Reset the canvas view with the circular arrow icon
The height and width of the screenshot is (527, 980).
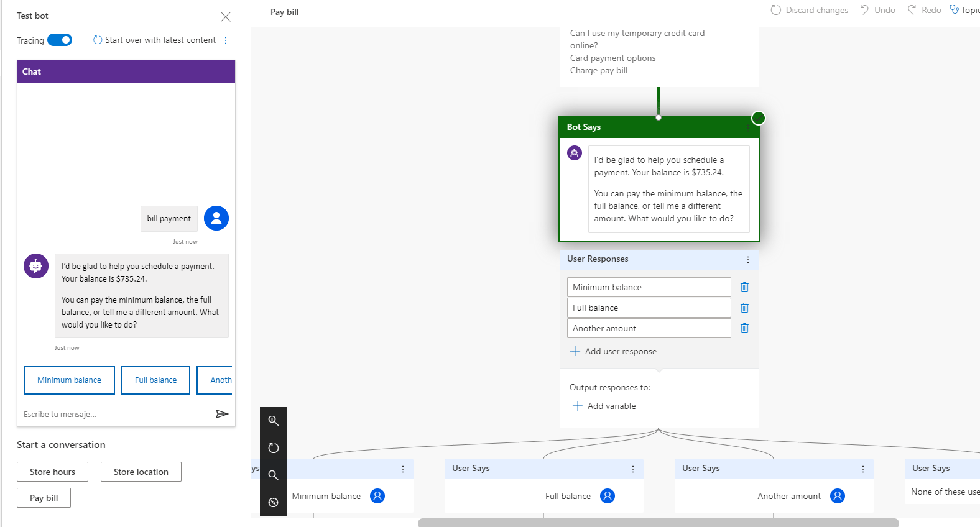(273, 448)
